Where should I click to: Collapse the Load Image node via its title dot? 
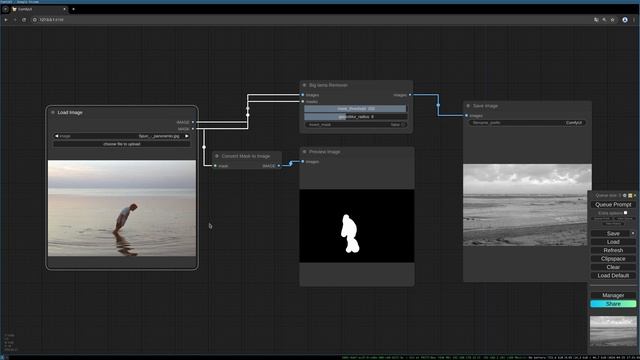(53, 112)
